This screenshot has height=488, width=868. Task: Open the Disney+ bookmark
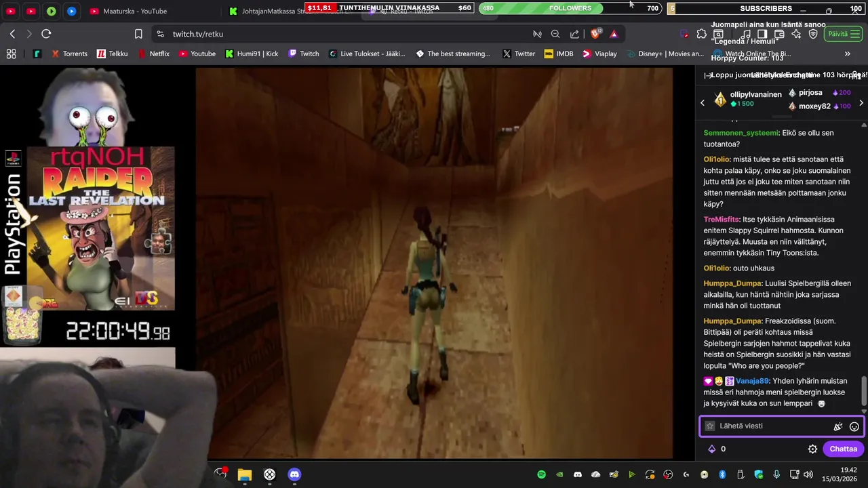coord(665,54)
